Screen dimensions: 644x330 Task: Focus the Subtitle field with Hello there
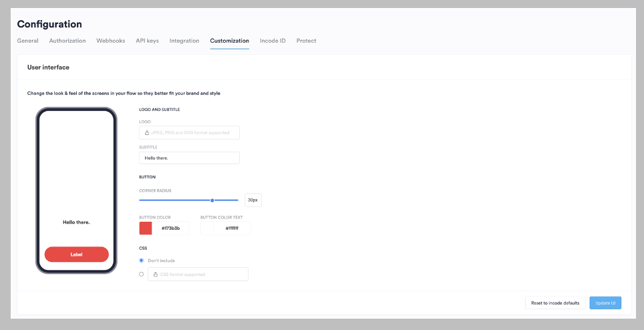pyautogui.click(x=189, y=158)
